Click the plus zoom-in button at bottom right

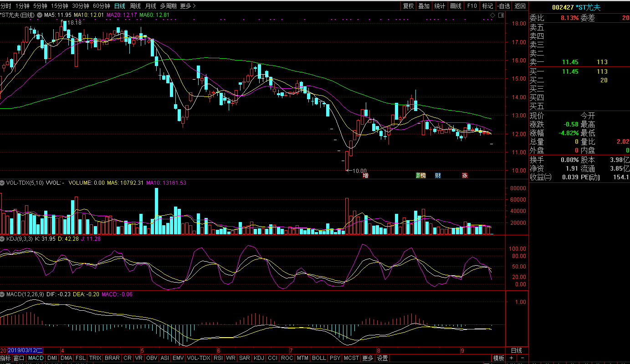[x=511, y=358]
